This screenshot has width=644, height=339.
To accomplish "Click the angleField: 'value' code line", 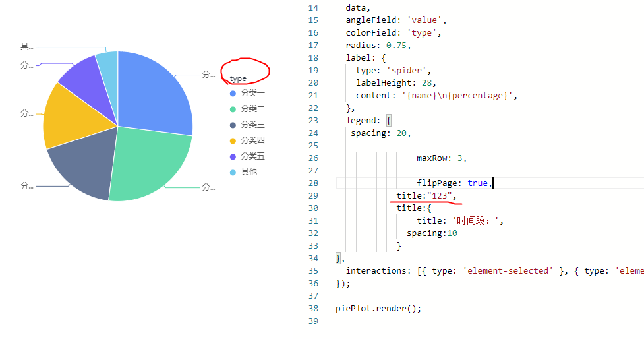I will pyautogui.click(x=396, y=20).
